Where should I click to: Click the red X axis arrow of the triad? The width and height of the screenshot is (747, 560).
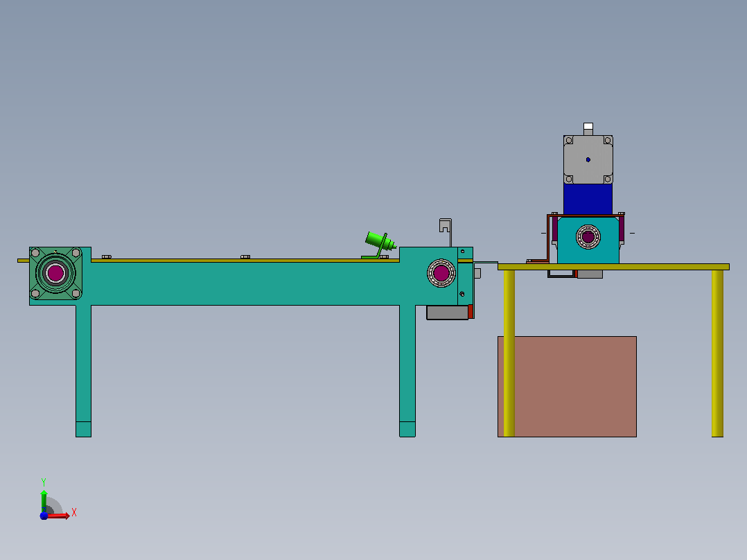click(x=59, y=516)
